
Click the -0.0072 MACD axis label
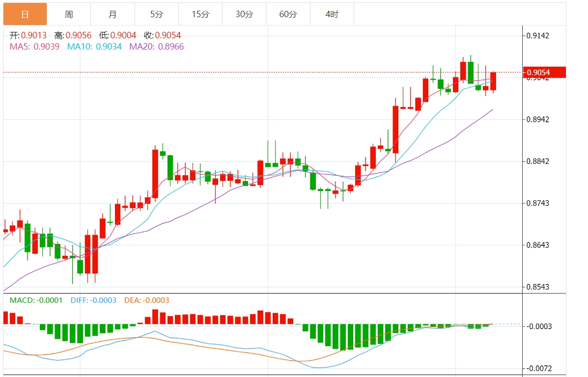539,368
